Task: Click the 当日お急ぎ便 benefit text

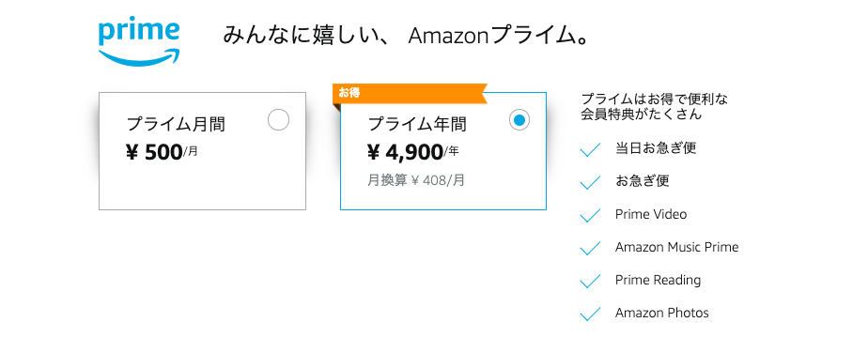Action: [656, 148]
